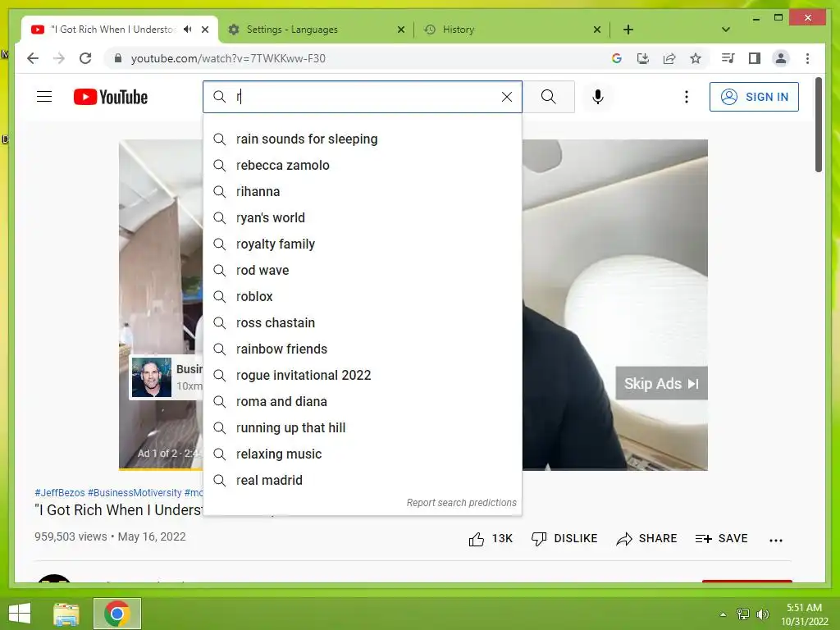The width and height of the screenshot is (840, 630).
Task: Click the page vertical scrollbar
Action: tap(819, 126)
